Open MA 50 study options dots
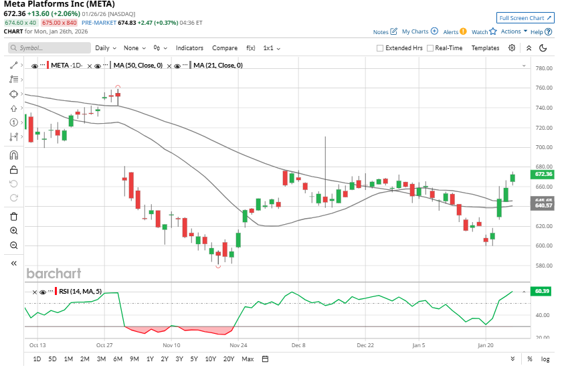The width and height of the screenshot is (566, 392). tap(106, 65)
